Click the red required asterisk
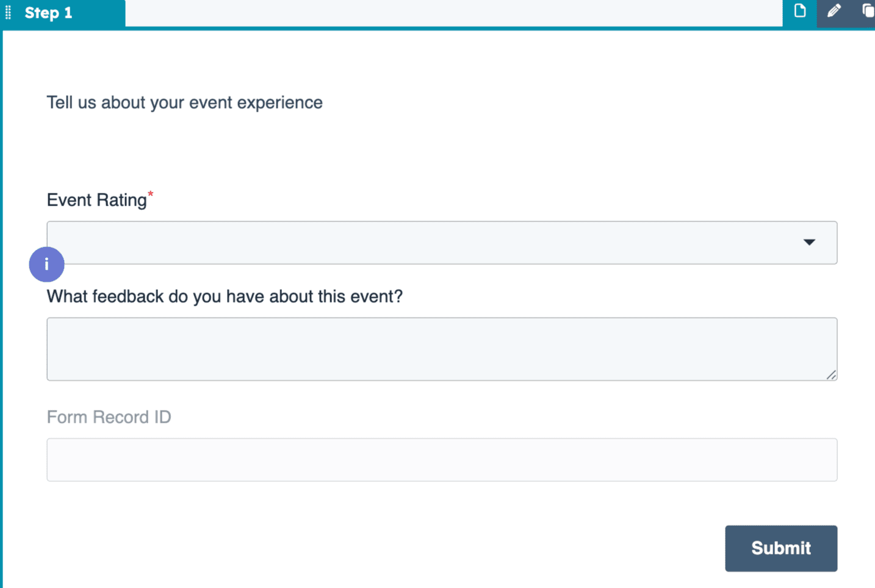Viewport: 875px width, 588px height. click(x=151, y=195)
